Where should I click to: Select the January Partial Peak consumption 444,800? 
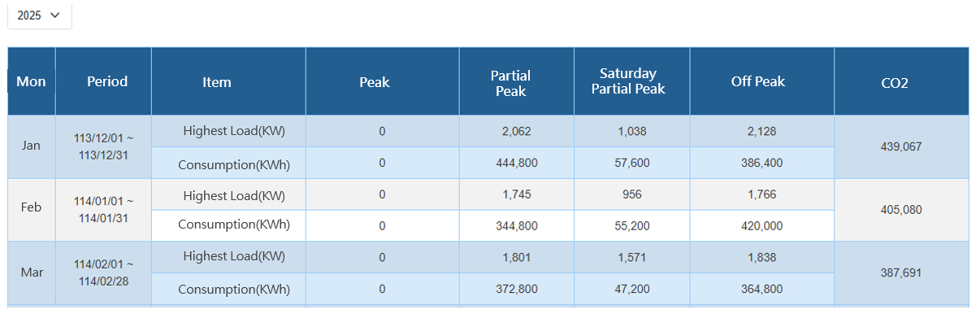(517, 163)
